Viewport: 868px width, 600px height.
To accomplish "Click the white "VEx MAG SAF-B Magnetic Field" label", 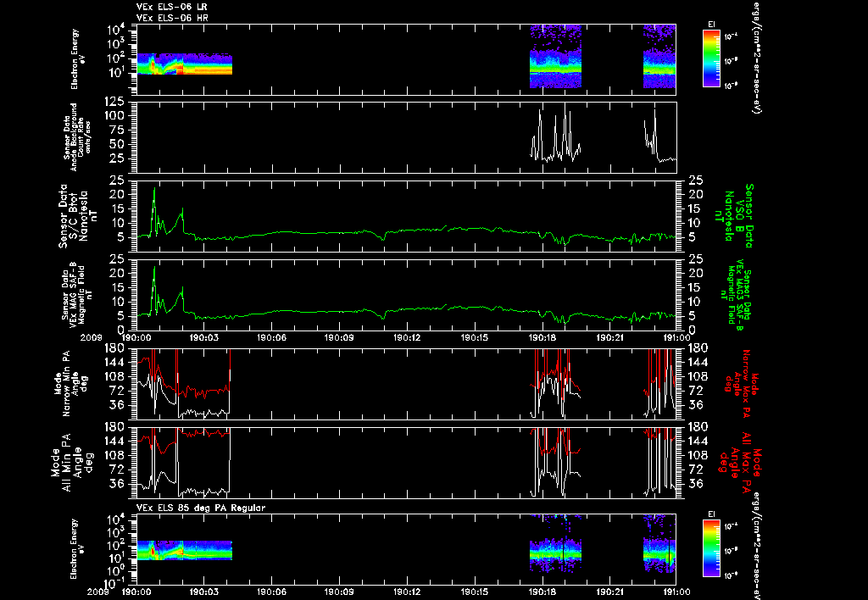I will [x=77, y=294].
